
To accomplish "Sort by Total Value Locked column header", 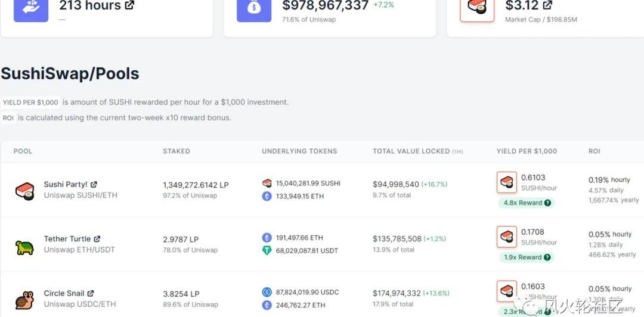I will coord(411,151).
